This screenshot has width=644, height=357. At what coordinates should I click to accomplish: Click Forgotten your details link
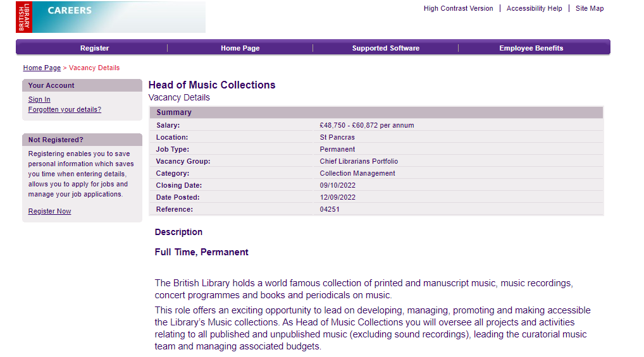pyautogui.click(x=65, y=109)
